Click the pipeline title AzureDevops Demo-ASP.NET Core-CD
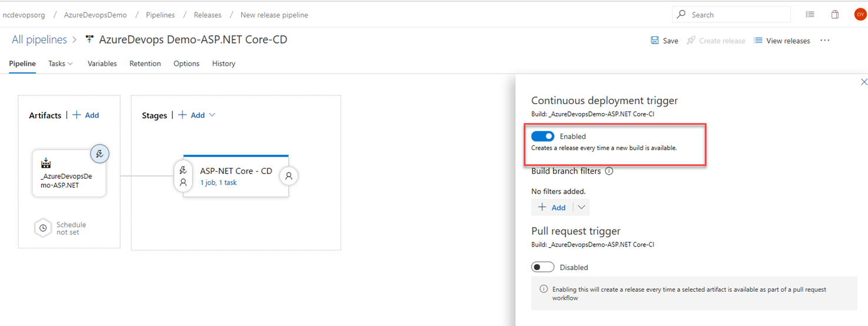 pos(193,40)
